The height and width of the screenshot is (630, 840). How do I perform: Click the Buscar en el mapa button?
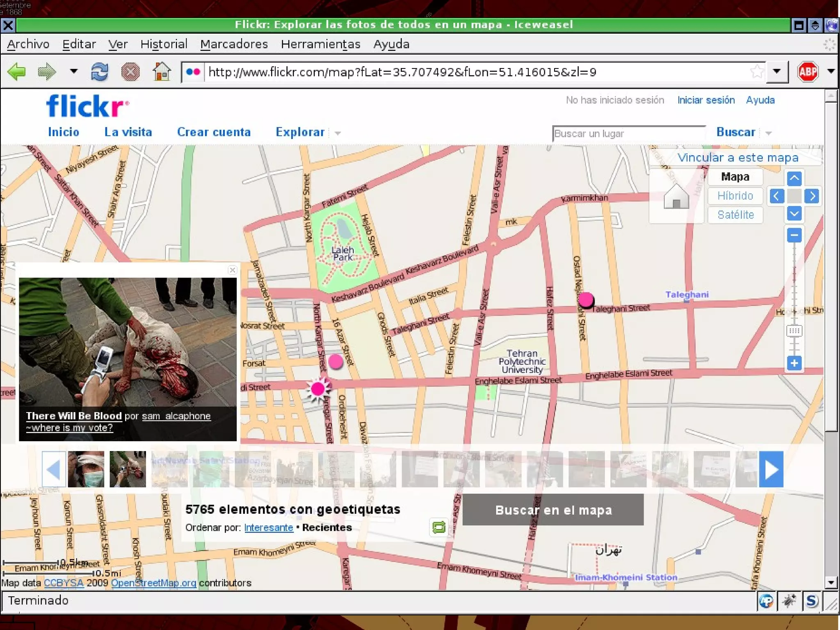point(553,510)
